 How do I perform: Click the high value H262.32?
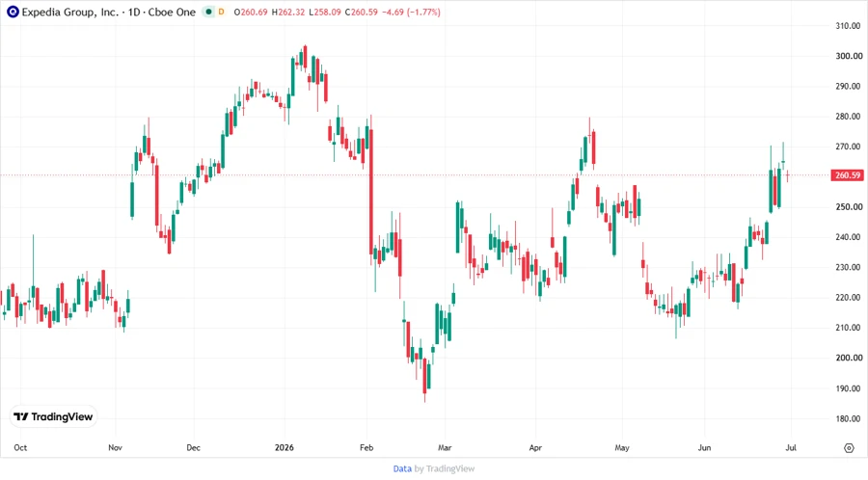click(x=287, y=12)
